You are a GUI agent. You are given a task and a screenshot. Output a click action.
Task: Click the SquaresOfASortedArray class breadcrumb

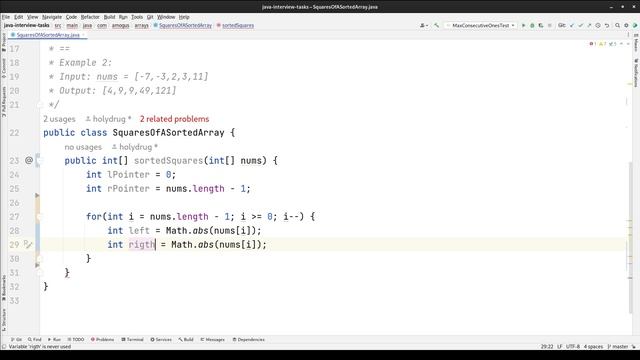tap(182, 25)
